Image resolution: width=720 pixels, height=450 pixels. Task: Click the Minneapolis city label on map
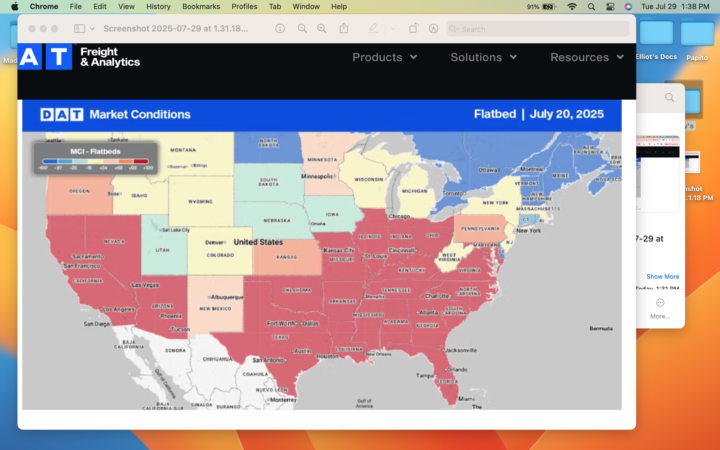point(317,176)
